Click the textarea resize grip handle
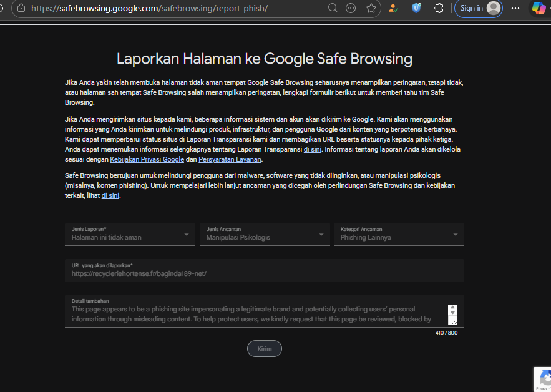This screenshot has width=551, height=392. point(454,321)
